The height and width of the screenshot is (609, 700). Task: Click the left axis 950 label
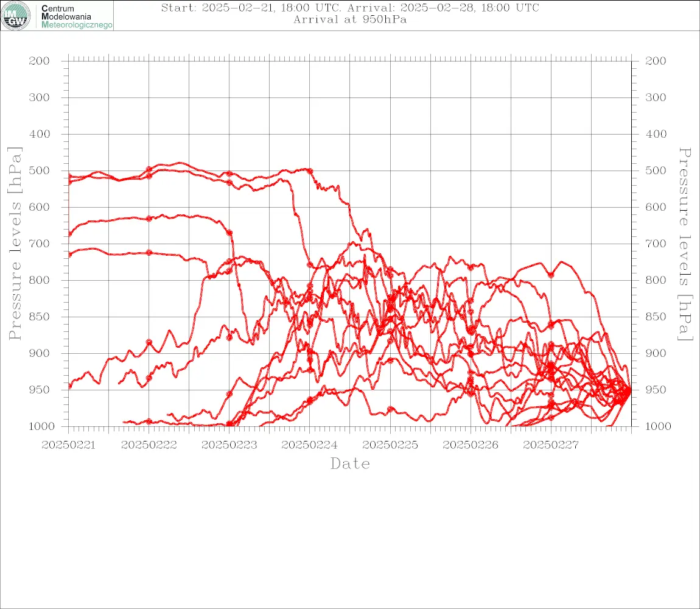(x=40, y=390)
